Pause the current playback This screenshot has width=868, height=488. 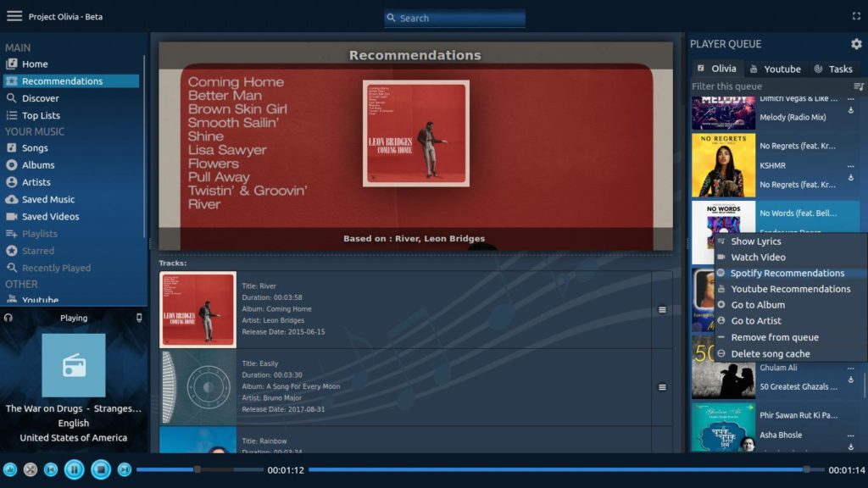(x=75, y=469)
